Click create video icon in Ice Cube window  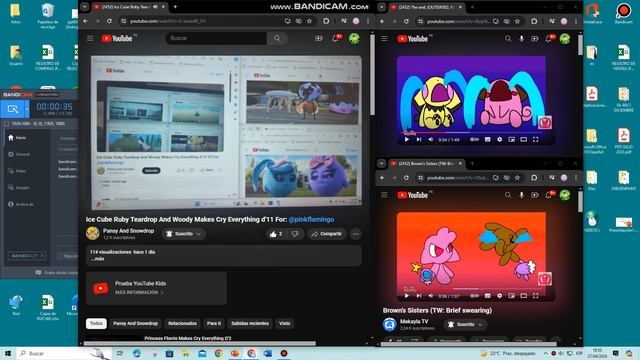(x=319, y=38)
